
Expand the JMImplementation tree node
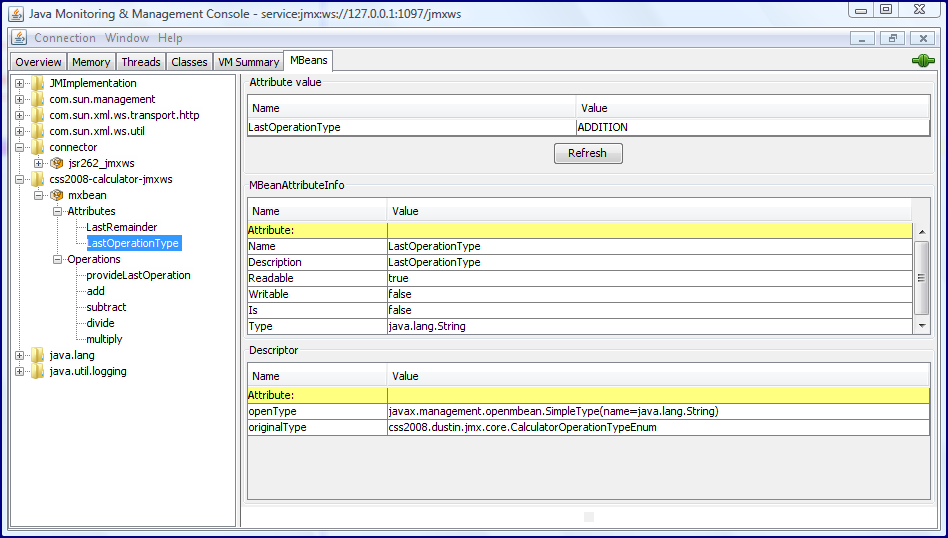[x=19, y=83]
